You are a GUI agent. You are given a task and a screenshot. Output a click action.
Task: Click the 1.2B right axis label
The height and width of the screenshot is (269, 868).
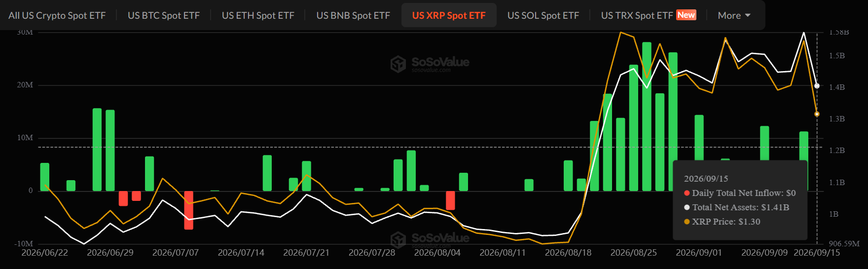pyautogui.click(x=837, y=151)
